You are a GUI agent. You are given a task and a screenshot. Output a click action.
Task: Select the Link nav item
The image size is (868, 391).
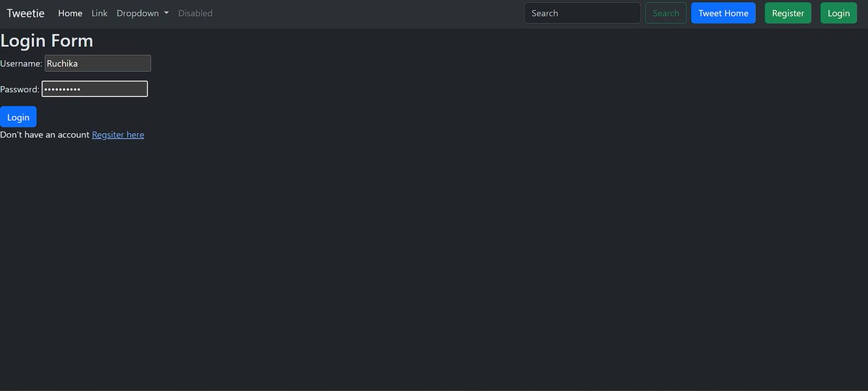100,13
